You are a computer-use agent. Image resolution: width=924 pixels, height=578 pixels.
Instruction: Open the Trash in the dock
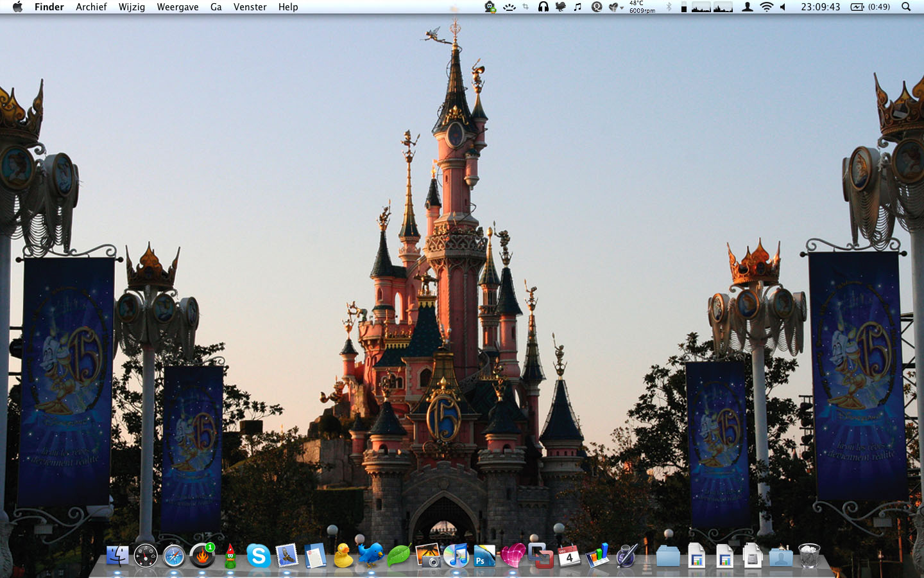[809, 556]
